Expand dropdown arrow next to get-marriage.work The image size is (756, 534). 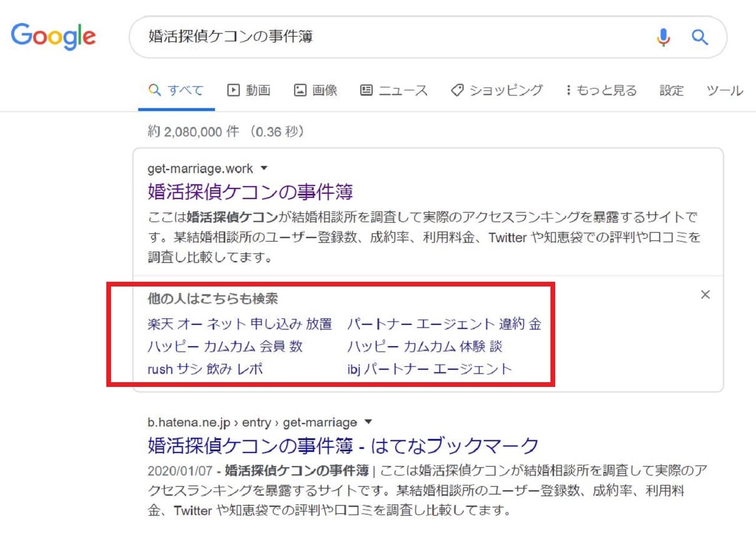point(264,168)
